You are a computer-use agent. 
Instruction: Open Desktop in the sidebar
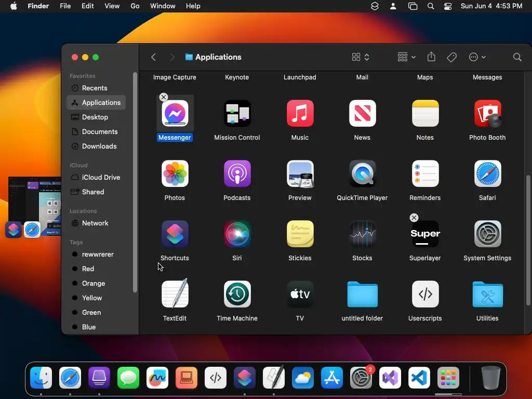click(96, 117)
